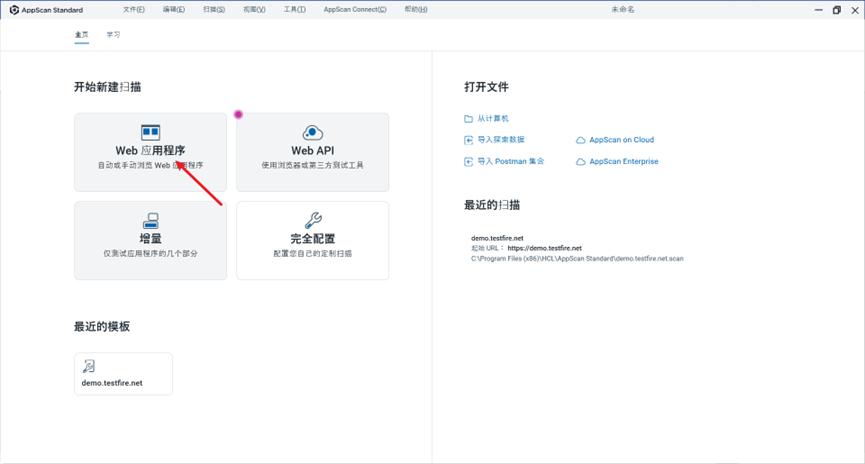This screenshot has height=464, width=865.
Task: Click the 配置您自己的定制扫描 description
Action: click(313, 253)
